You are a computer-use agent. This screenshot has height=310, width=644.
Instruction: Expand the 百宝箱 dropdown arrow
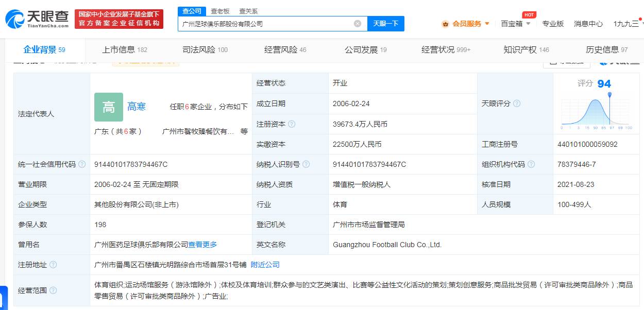pos(528,24)
